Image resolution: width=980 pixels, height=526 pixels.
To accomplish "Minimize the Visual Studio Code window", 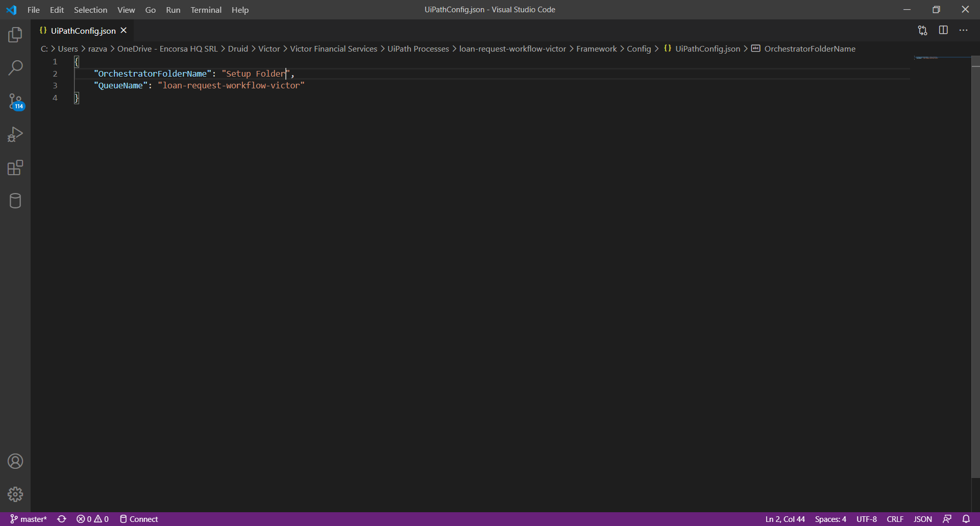I will [x=907, y=10].
